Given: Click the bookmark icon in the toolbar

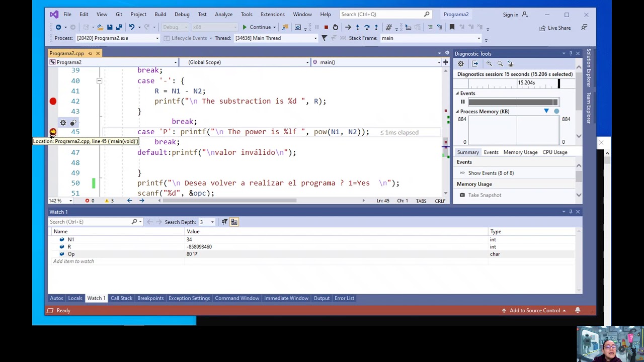Looking at the screenshot, I should (452, 27).
